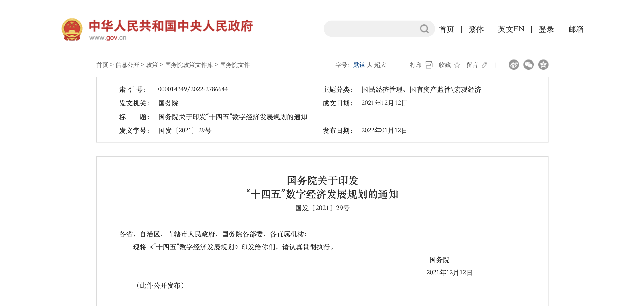Click the 国务院文件 breadcrumb link
The image size is (644, 306).
click(235, 65)
